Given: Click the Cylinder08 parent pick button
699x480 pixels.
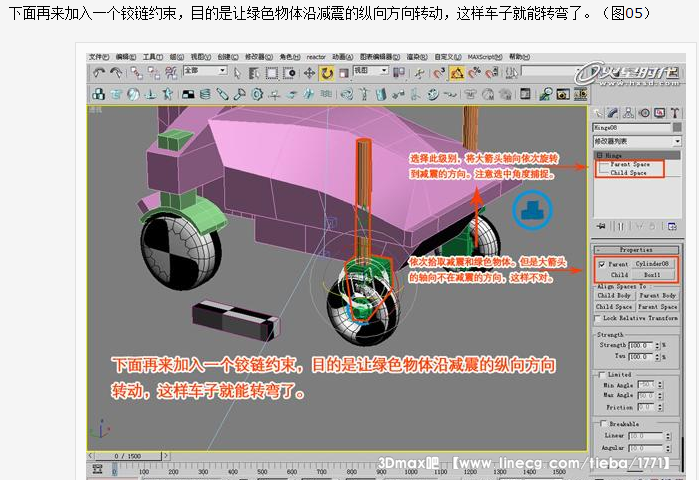Looking at the screenshot, I should point(652,264).
